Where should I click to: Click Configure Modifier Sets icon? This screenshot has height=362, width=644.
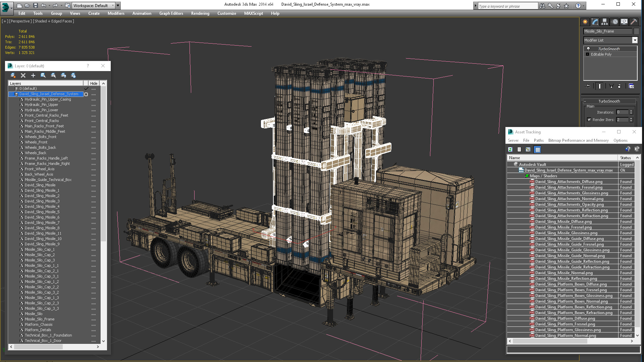pos(632,86)
